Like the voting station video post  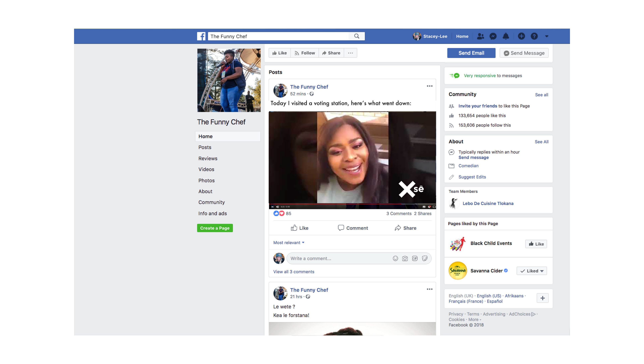pyautogui.click(x=300, y=228)
